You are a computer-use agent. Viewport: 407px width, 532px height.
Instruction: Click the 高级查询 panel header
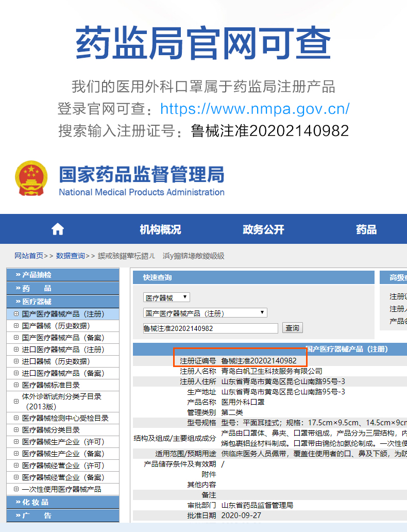tap(394, 277)
